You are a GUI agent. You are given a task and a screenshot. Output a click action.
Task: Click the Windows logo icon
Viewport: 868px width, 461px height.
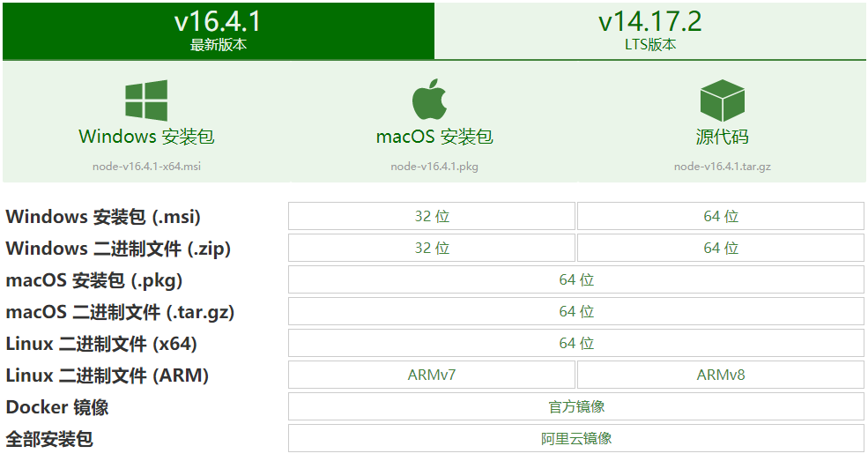[146, 100]
